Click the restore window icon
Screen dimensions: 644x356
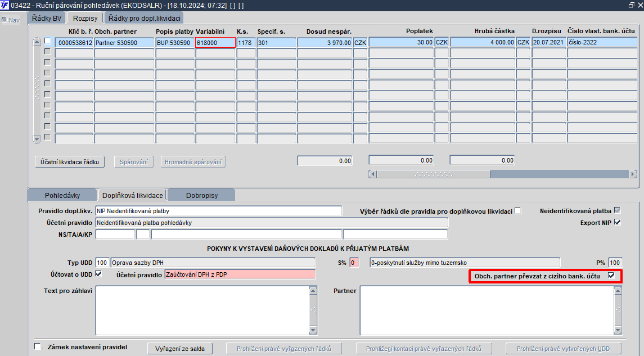[x=632, y=5]
